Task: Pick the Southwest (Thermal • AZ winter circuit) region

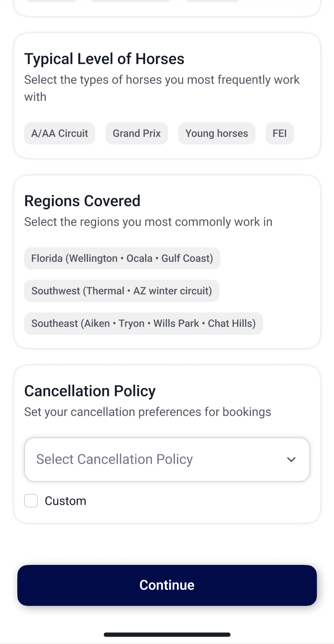Action: (x=122, y=291)
